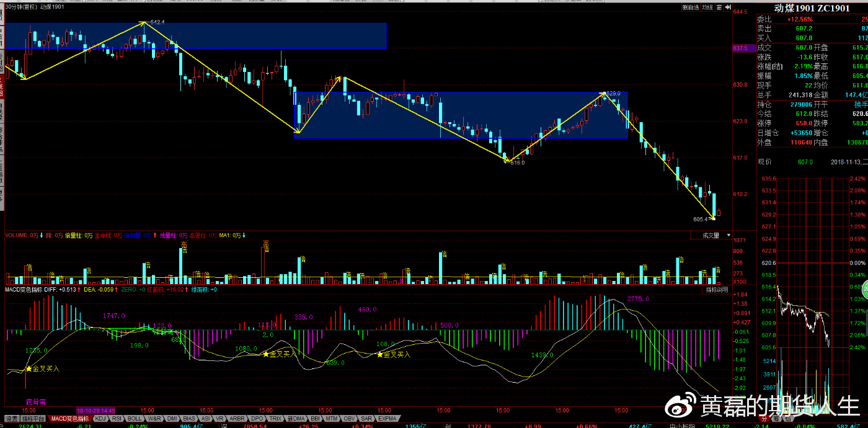This screenshot has width=868, height=428.
Task: Click the 642.4 peak price marker
Action: click(x=156, y=22)
